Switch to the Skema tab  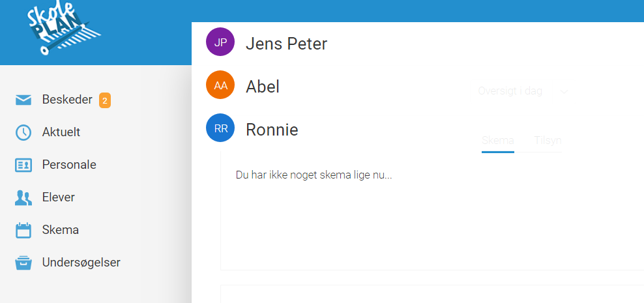[x=498, y=140]
